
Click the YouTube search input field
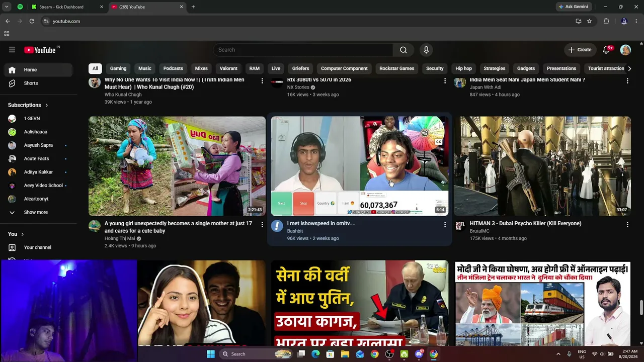(303, 50)
